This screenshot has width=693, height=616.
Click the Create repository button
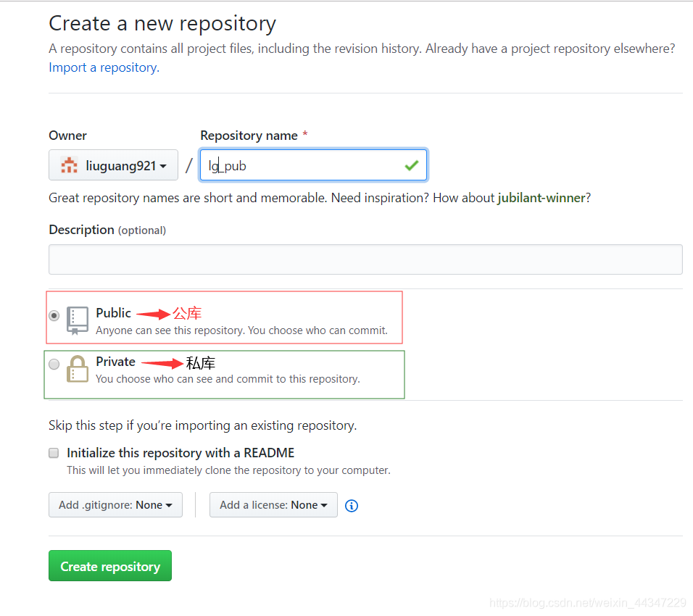pyautogui.click(x=110, y=565)
